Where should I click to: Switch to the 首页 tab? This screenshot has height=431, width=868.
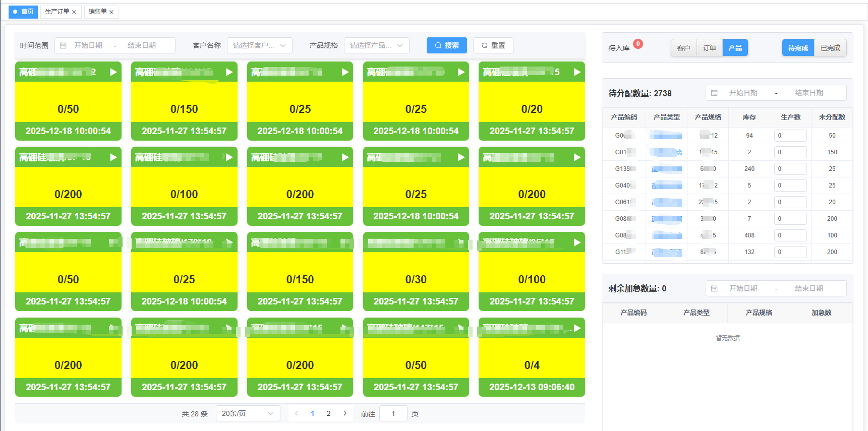[23, 12]
